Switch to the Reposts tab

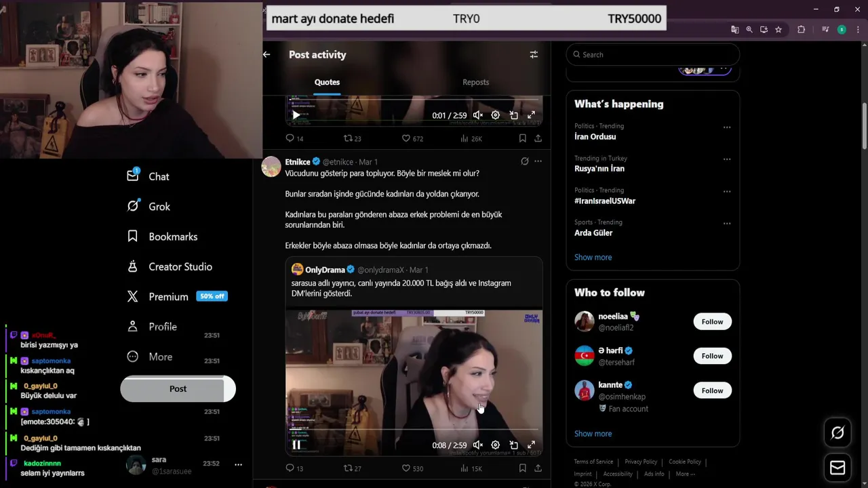[475, 82]
